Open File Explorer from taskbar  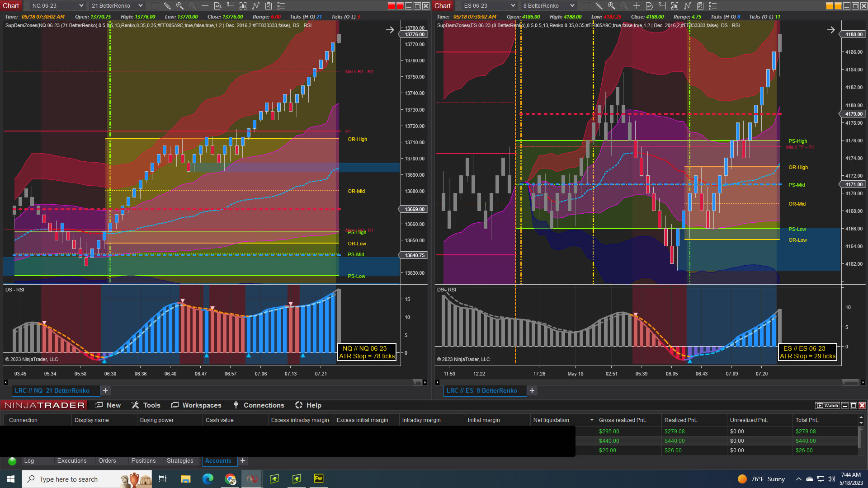point(186,479)
